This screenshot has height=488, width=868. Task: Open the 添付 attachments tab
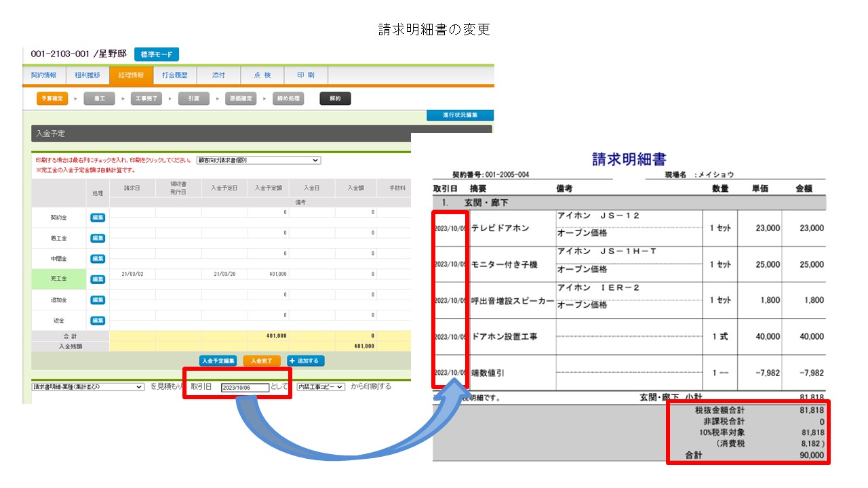218,75
